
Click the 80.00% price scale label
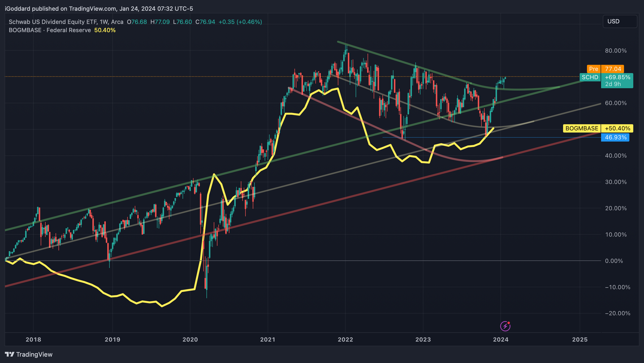[x=616, y=51]
